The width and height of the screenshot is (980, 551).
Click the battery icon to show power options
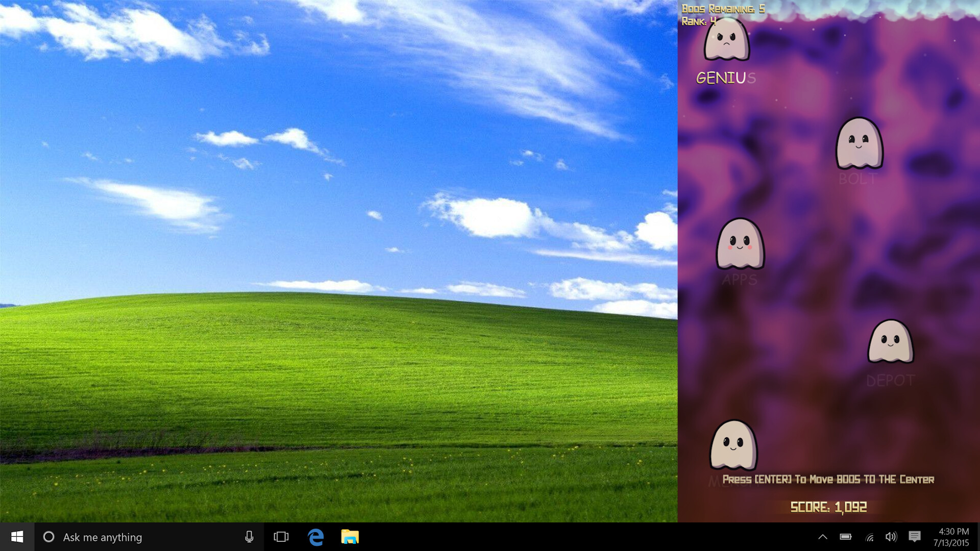coord(845,537)
